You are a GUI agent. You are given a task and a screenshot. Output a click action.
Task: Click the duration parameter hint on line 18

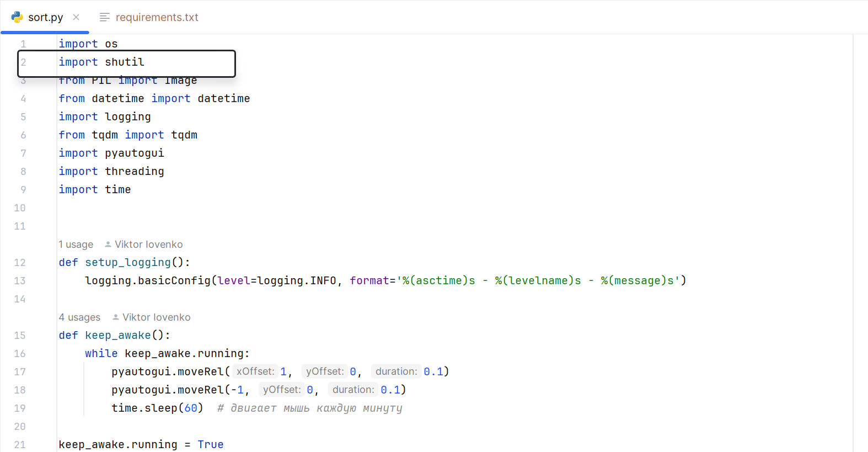353,390
